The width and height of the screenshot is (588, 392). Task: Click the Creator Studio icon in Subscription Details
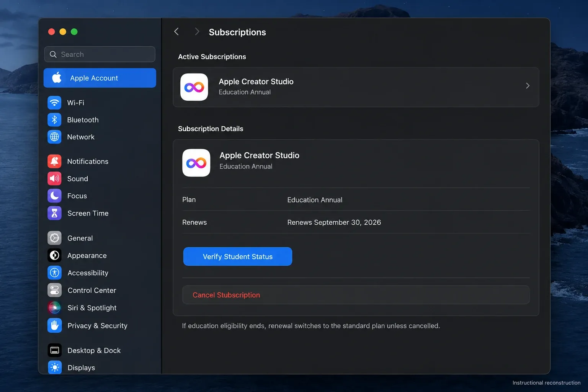coord(196,163)
